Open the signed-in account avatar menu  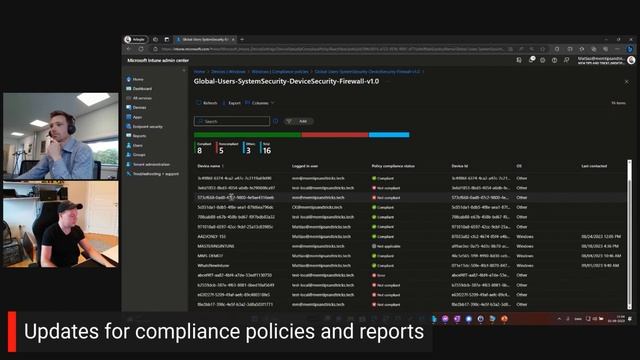coord(631,60)
